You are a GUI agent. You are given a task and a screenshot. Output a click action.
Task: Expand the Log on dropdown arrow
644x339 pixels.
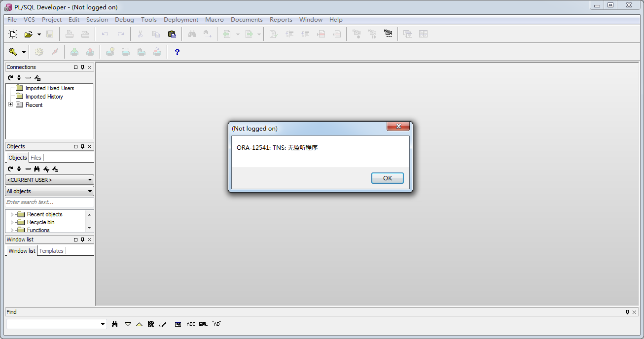tap(24, 52)
